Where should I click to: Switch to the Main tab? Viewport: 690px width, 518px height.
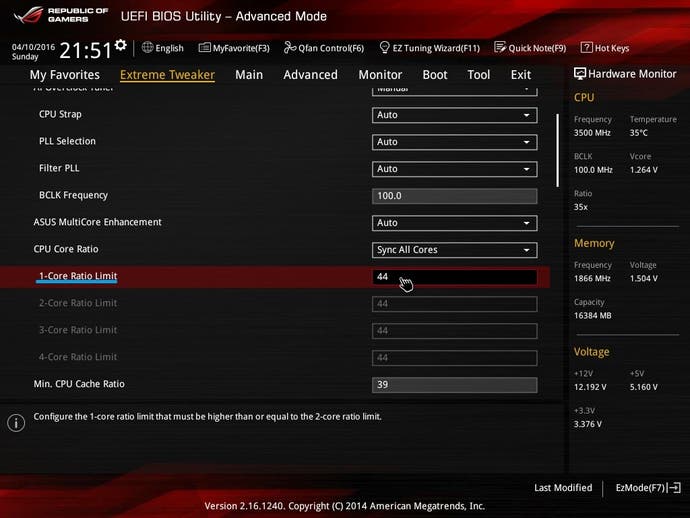pyautogui.click(x=249, y=75)
